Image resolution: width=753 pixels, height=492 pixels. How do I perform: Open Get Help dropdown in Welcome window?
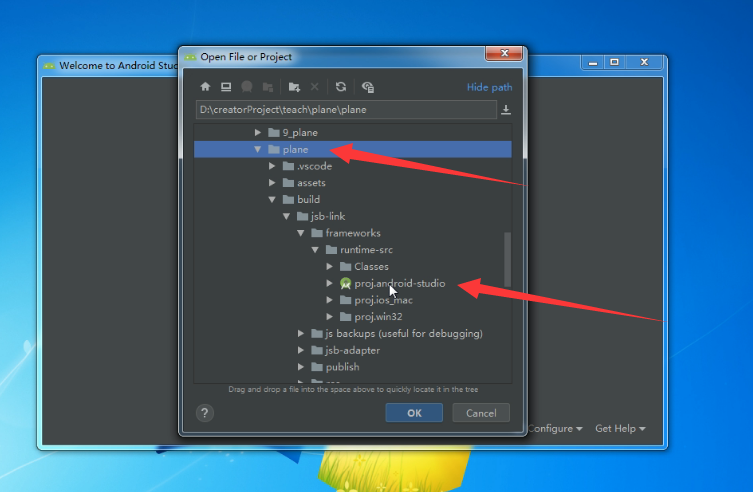pyautogui.click(x=620, y=429)
